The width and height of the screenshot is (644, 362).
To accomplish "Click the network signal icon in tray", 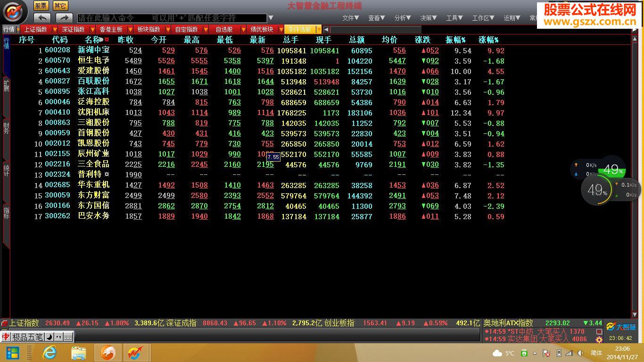I will (570, 353).
